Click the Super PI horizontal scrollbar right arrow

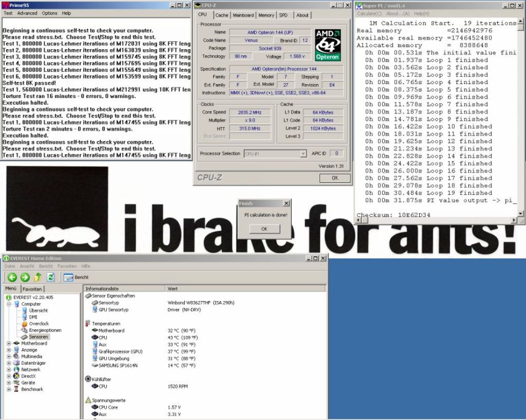tap(514, 220)
